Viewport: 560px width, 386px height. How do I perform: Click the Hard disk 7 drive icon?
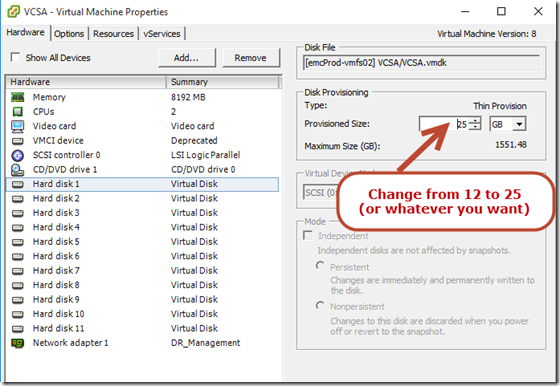click(18, 271)
